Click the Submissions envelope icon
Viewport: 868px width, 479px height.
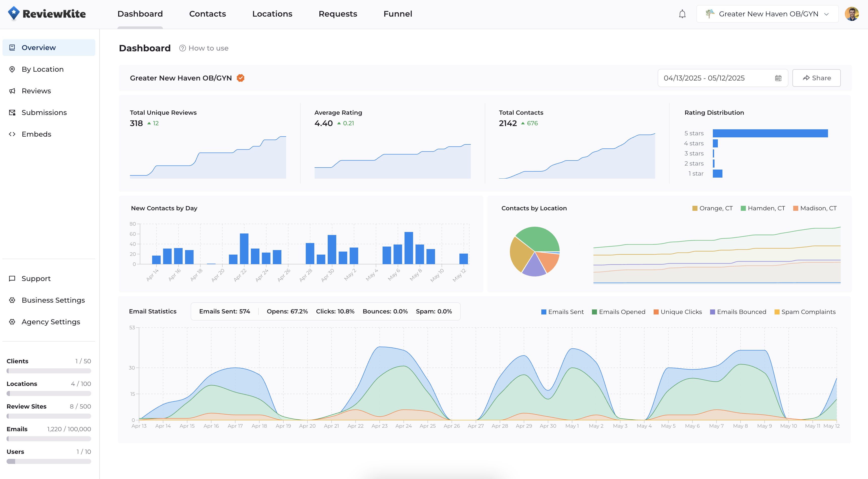pyautogui.click(x=12, y=112)
